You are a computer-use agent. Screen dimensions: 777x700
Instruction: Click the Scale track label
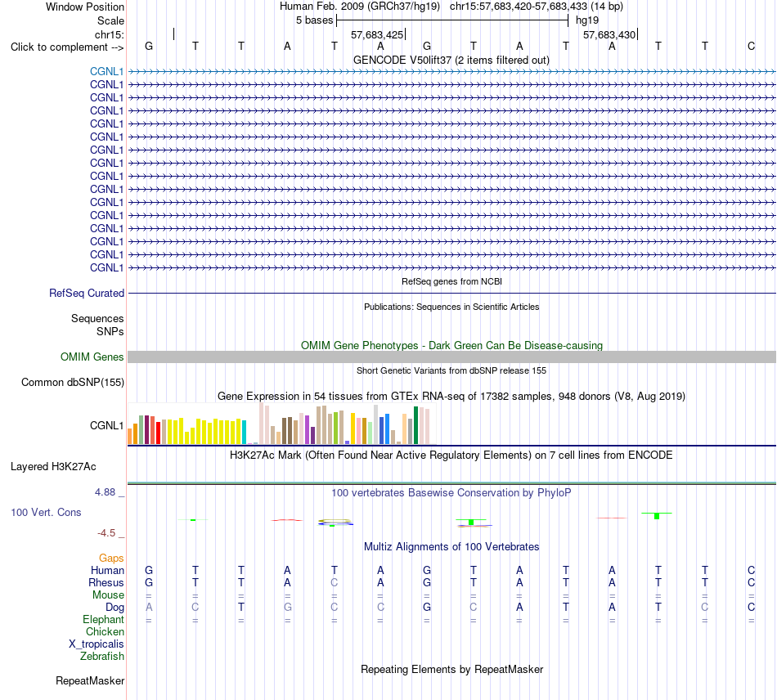[110, 20]
